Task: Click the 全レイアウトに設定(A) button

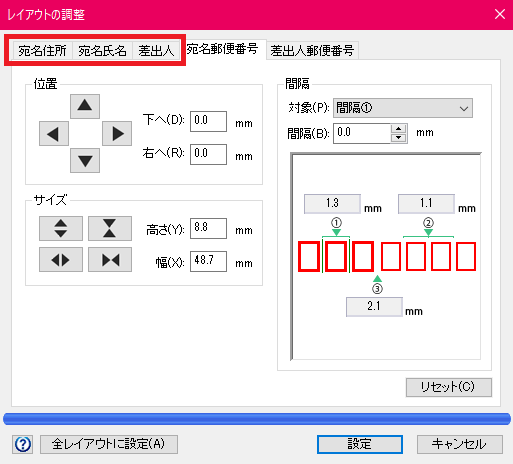Action: pos(109,444)
